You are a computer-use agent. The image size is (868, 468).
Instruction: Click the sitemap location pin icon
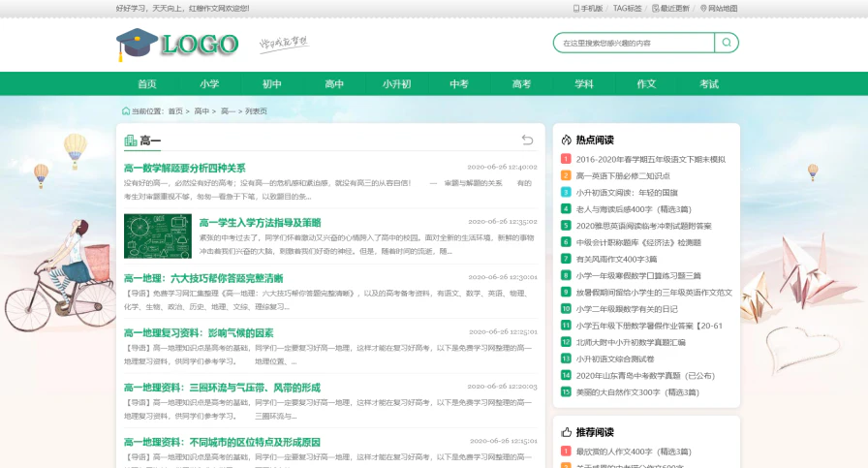(x=703, y=9)
